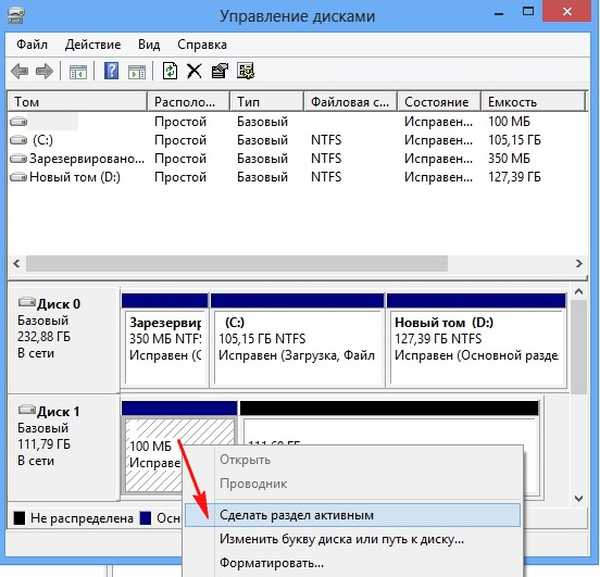Viewport: 600px width, 577px height.
Task: Click the Forward arrow toolbar icon
Action: 43,71
